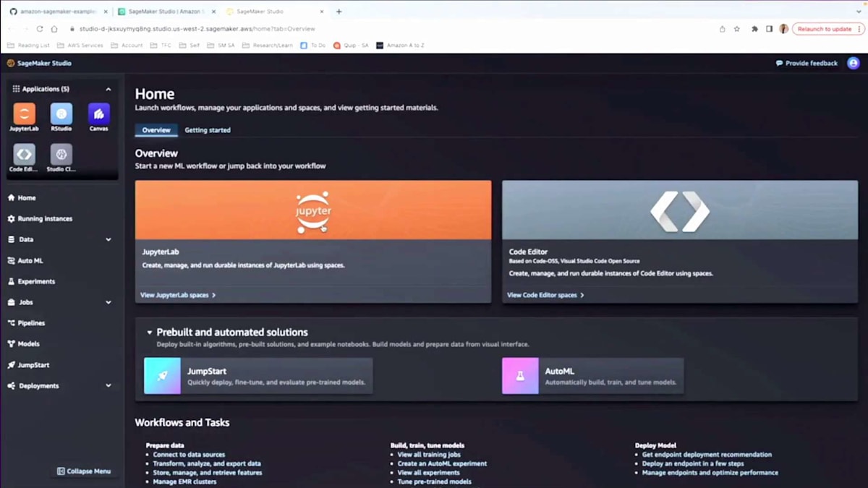Click Create an AutoML experiment link

[442, 463]
